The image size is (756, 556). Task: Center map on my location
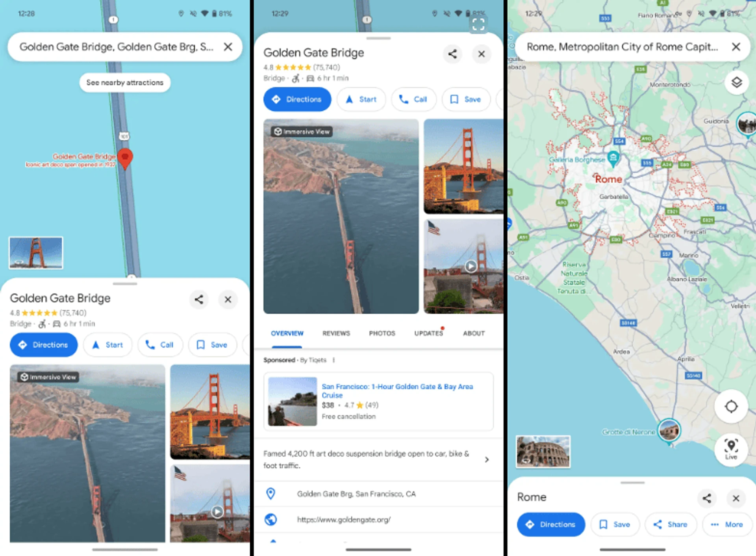tap(731, 406)
